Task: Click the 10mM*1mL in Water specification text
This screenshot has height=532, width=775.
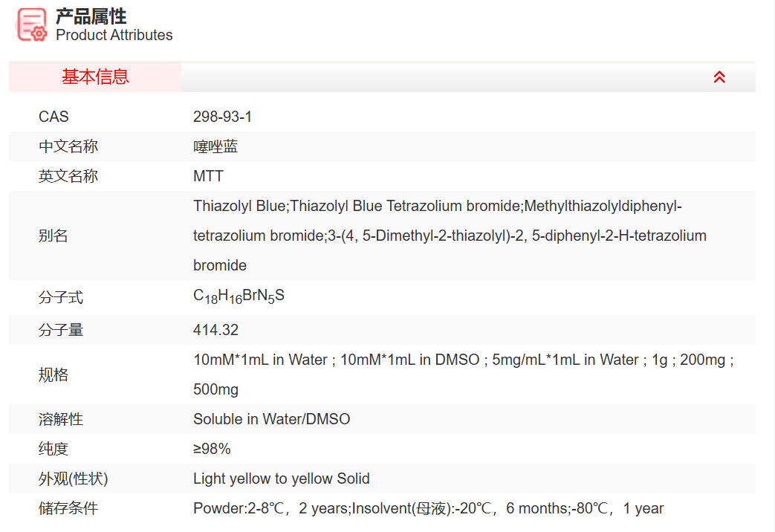Action: point(260,360)
